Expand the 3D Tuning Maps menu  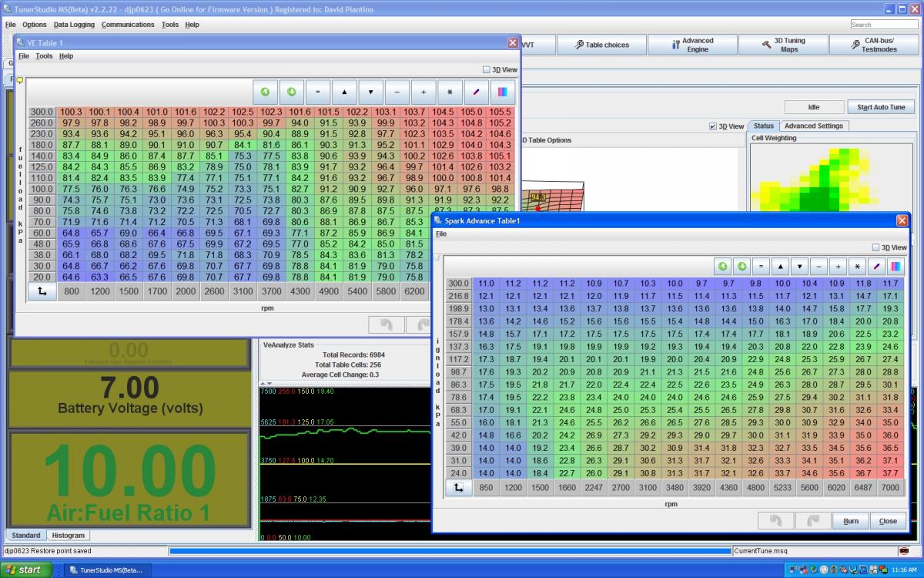(783, 45)
